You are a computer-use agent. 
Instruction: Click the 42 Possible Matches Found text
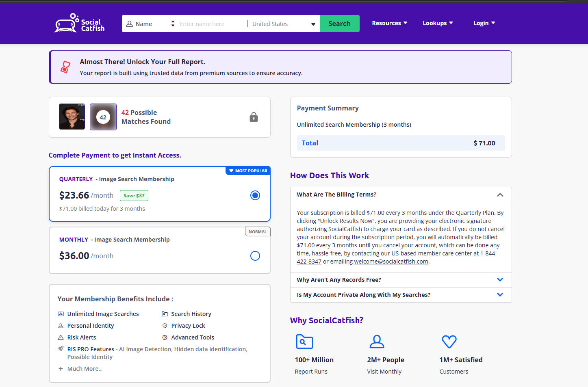click(146, 117)
